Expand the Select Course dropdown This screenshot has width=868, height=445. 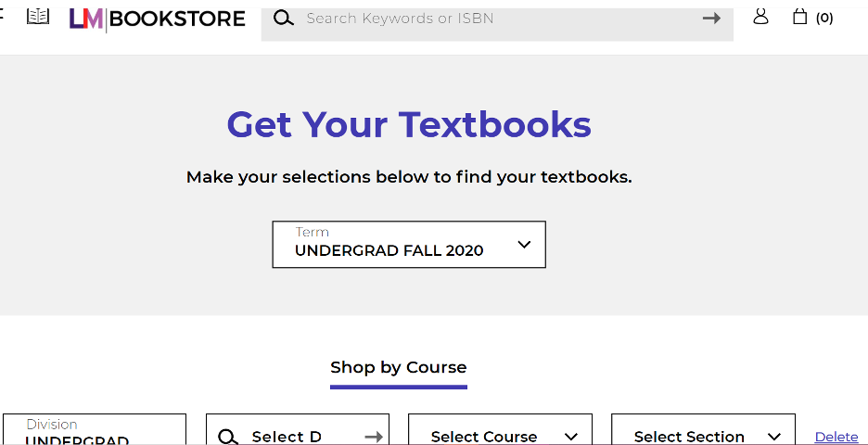pyautogui.click(x=500, y=436)
